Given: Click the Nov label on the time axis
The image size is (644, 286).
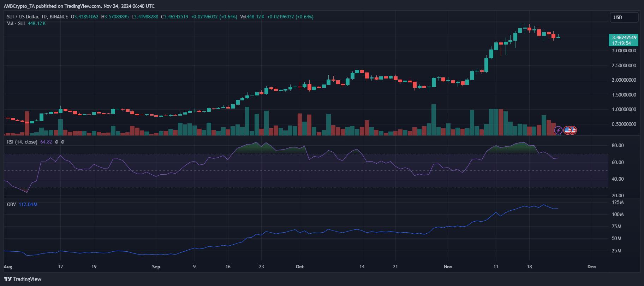Looking at the screenshot, I should tap(448, 267).
